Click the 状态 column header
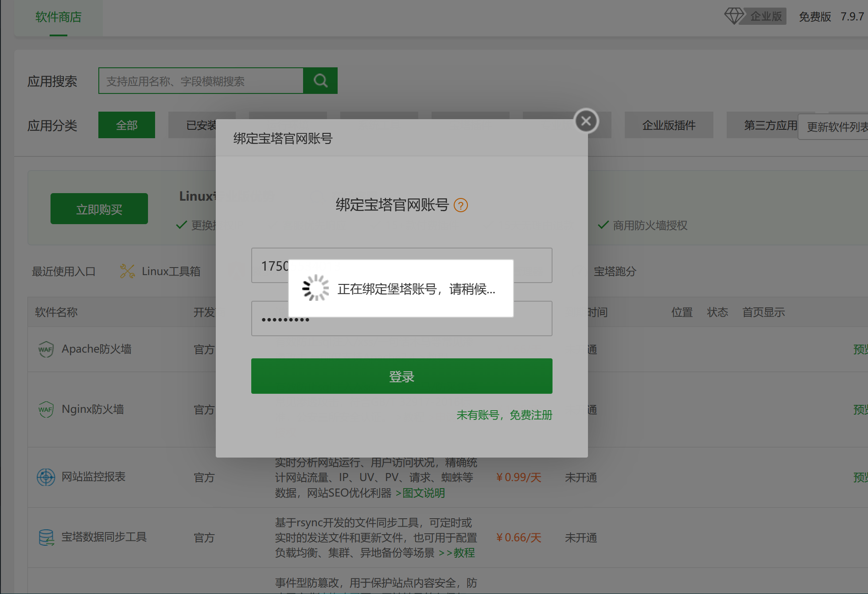The image size is (868, 594). tap(717, 312)
